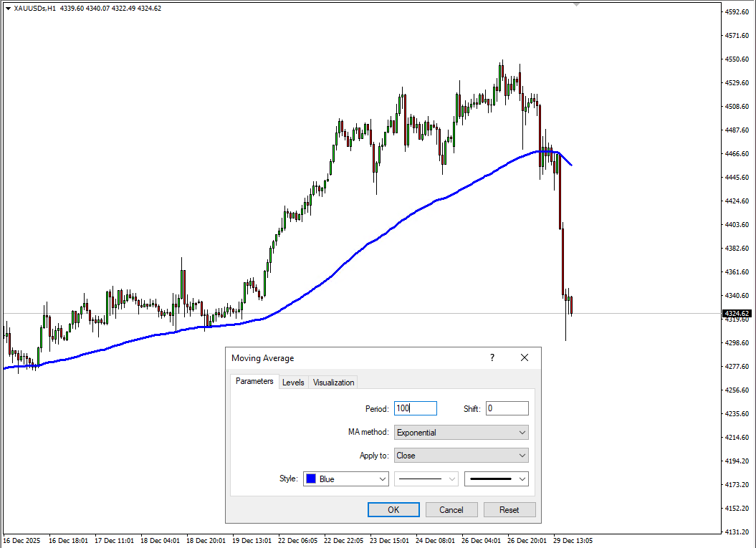Click the question mark help icon
Screen dimensions: 756x548
point(492,357)
